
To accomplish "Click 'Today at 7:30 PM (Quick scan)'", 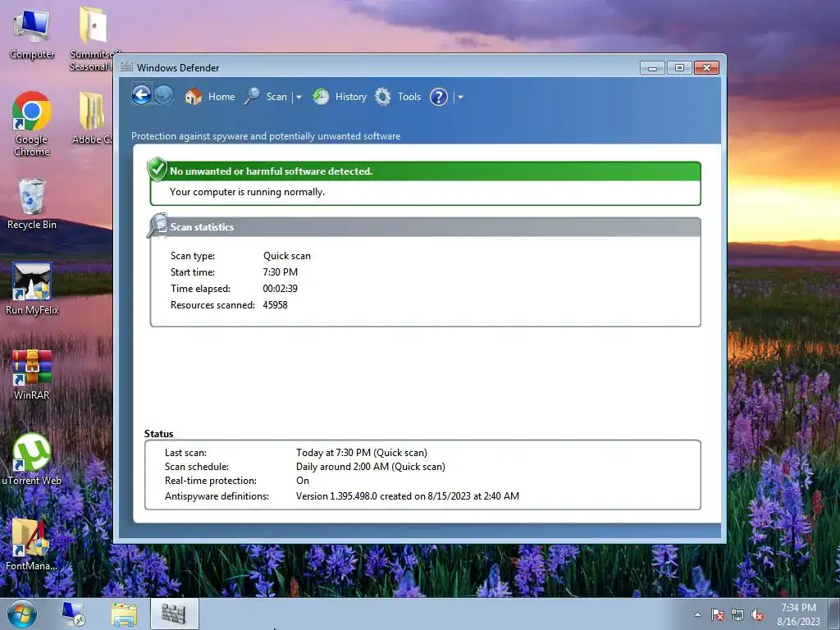I will click(362, 453).
